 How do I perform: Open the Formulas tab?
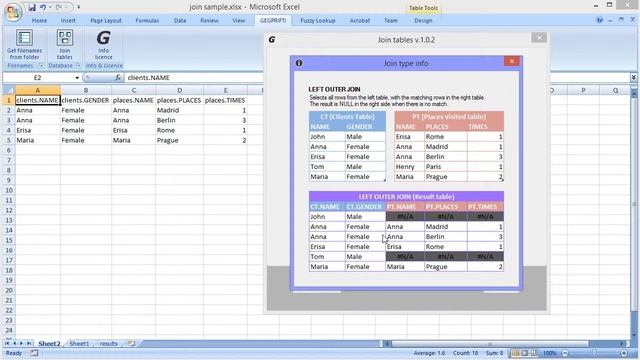pos(147,20)
